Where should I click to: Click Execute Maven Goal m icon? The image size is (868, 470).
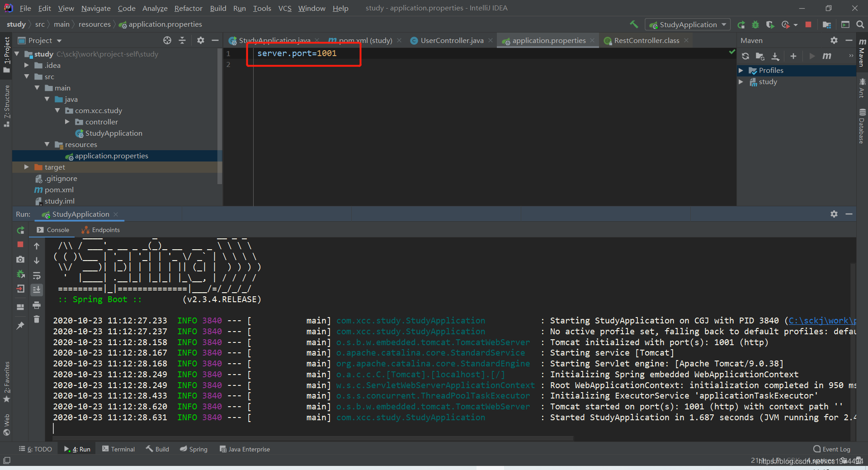827,56
